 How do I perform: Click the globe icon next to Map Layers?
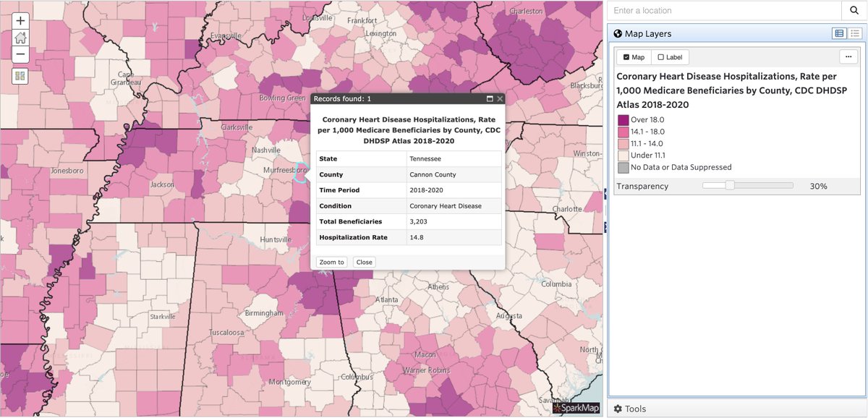click(618, 33)
